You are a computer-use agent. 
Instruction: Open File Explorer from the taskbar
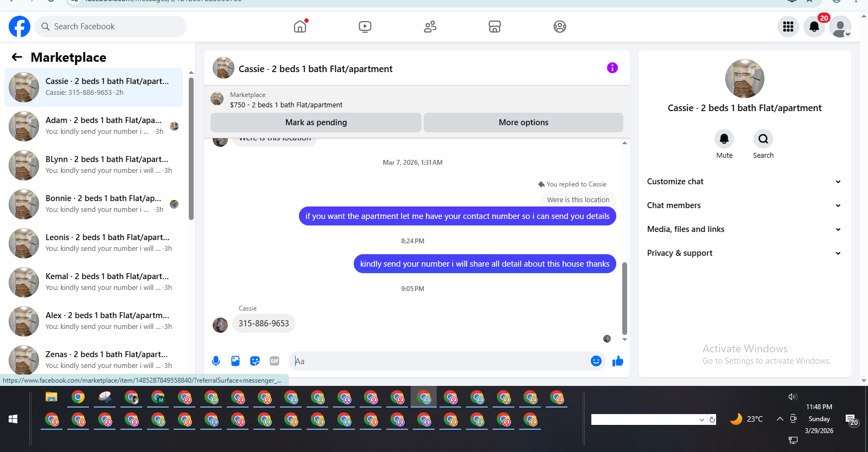(x=52, y=397)
